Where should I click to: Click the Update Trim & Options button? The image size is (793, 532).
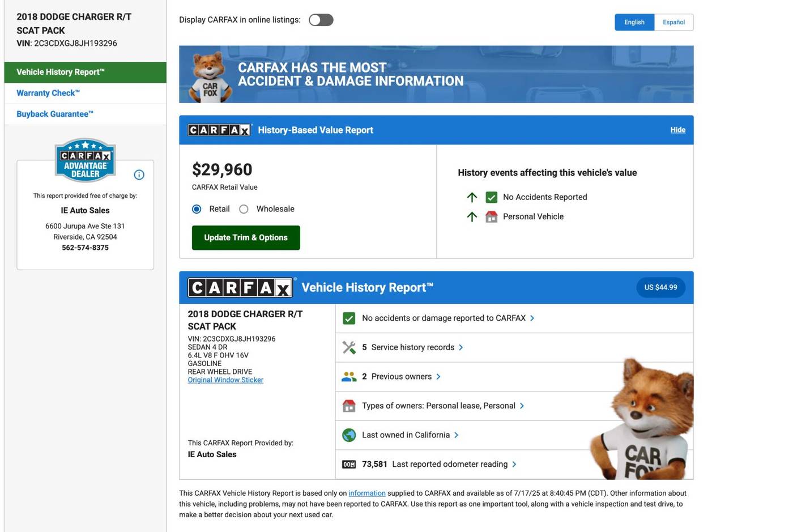click(246, 238)
